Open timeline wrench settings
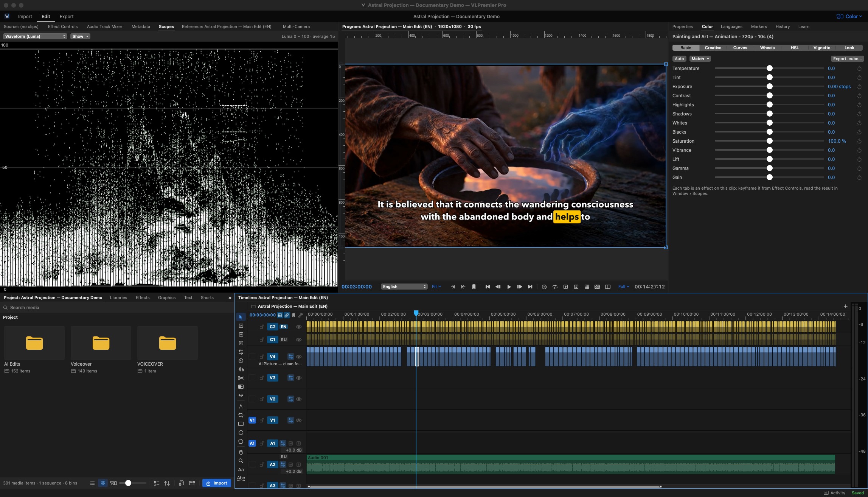Screen dimensions: 868x497 tap(301, 315)
